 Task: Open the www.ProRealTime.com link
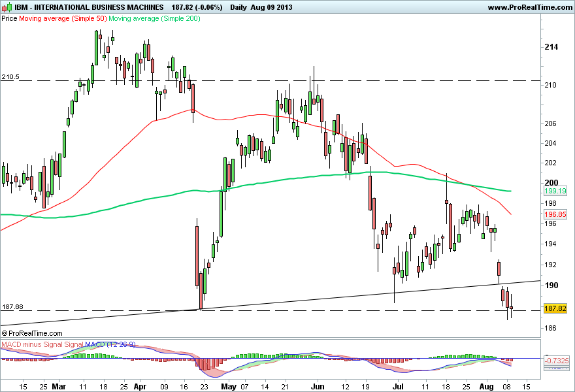click(x=530, y=7)
